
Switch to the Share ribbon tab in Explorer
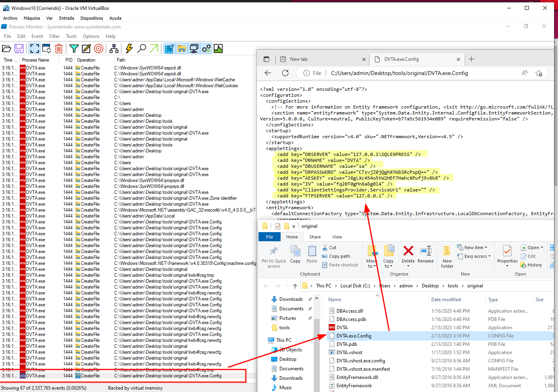pyautogui.click(x=315, y=237)
